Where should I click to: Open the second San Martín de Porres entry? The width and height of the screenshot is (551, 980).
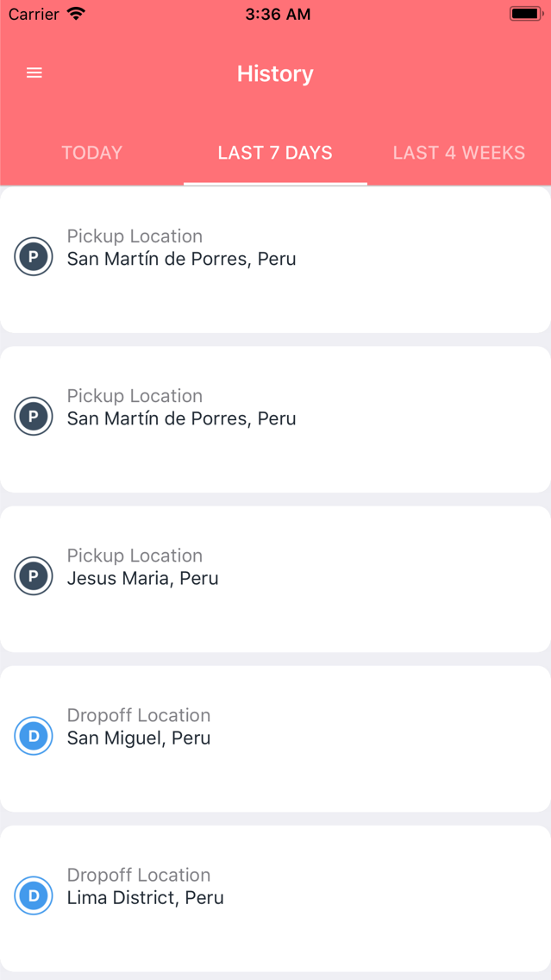(x=276, y=419)
